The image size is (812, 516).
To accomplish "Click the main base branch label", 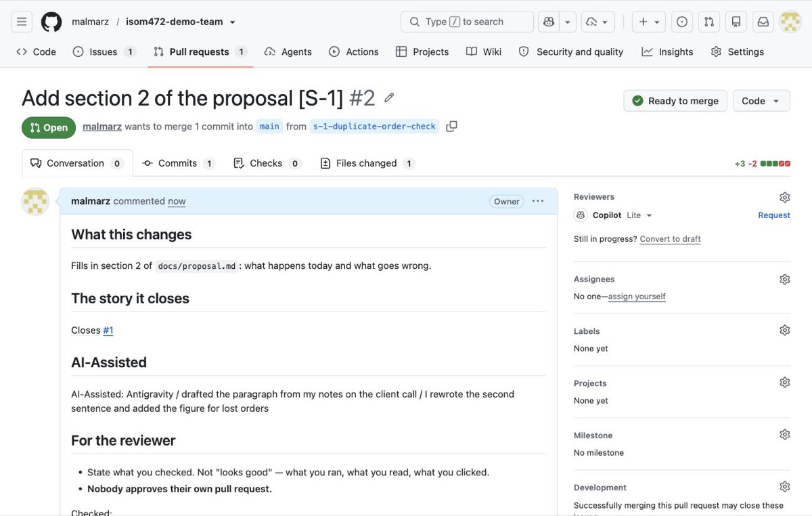I will [269, 127].
